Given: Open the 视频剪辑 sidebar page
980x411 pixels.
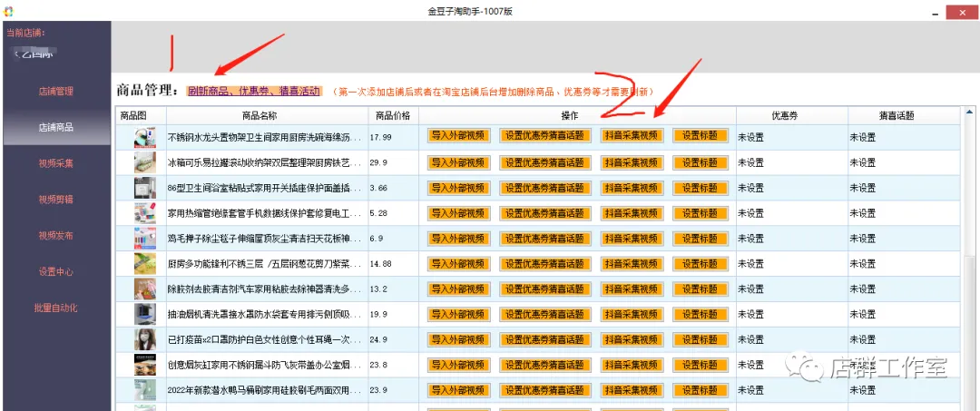Looking at the screenshot, I should pos(56,200).
